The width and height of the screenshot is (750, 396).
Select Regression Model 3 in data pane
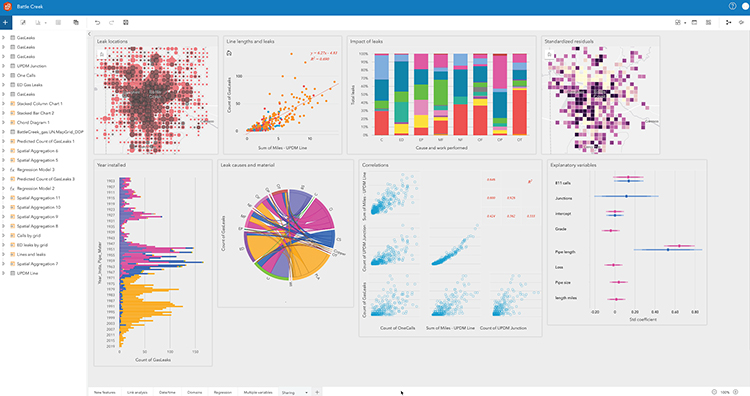tap(36, 170)
